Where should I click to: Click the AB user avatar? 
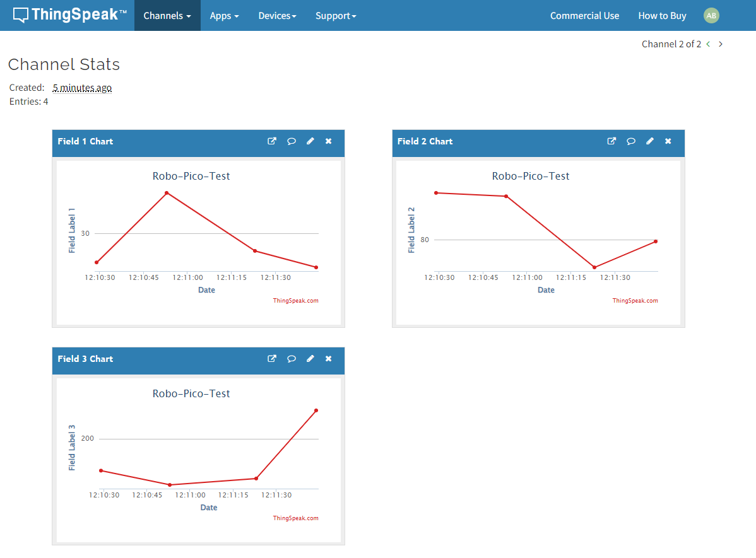click(711, 16)
